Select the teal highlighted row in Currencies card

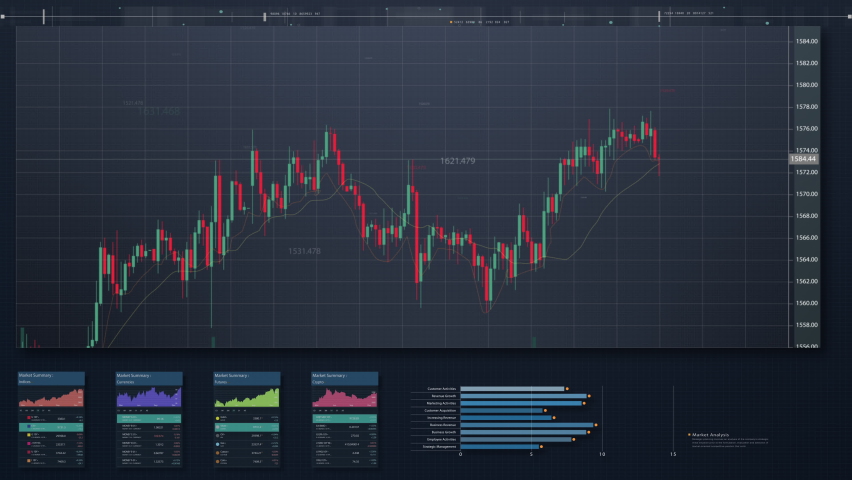click(x=149, y=419)
